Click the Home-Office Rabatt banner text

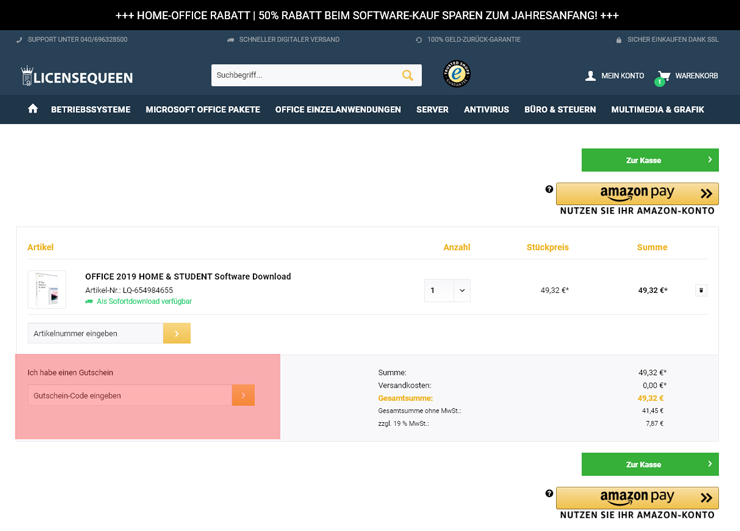pyautogui.click(x=367, y=15)
